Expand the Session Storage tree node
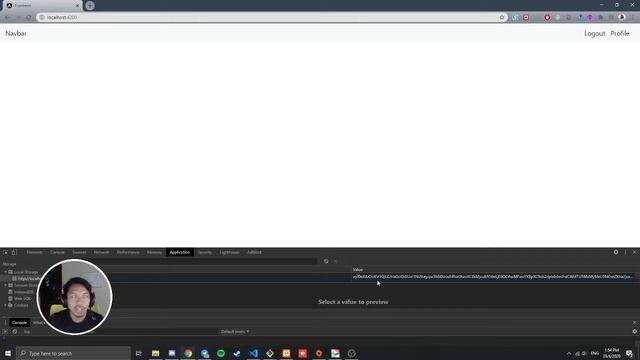640x360 pixels. pos(6,285)
